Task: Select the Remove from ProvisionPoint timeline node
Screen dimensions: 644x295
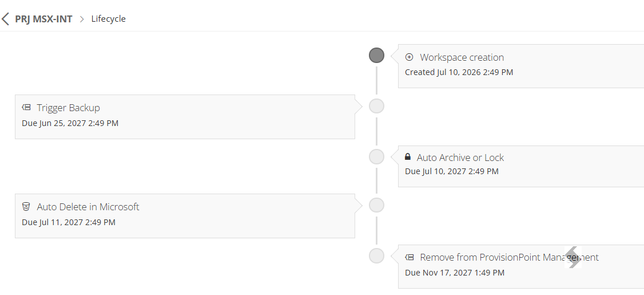Action: coord(377,256)
